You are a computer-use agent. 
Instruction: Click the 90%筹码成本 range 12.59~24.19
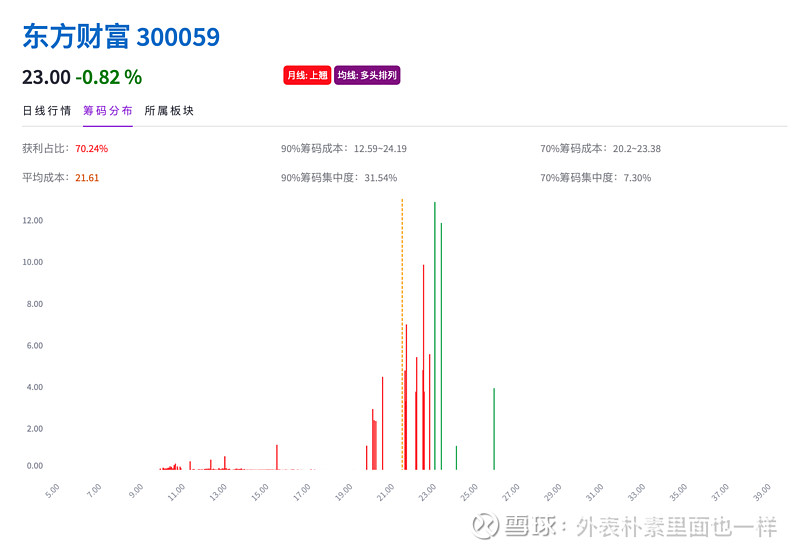coord(380,148)
